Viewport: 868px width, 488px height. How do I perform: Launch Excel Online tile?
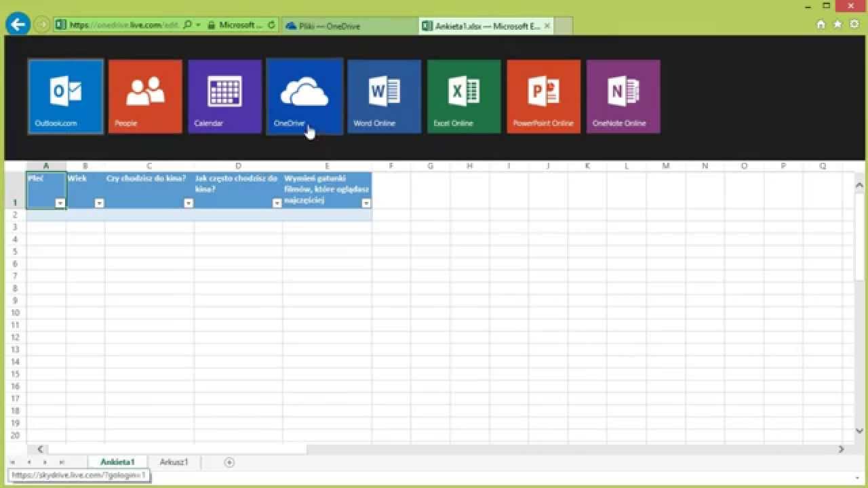pos(464,96)
